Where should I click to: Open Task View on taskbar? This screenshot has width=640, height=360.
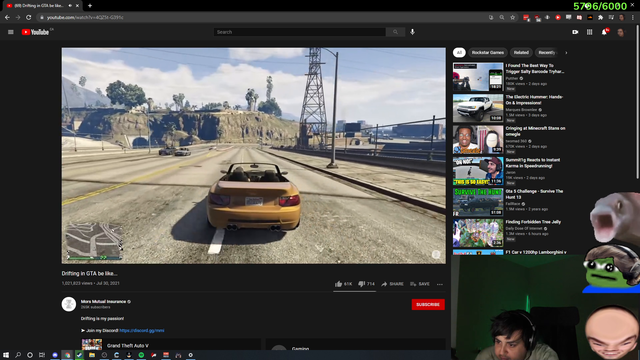[x=42, y=355]
